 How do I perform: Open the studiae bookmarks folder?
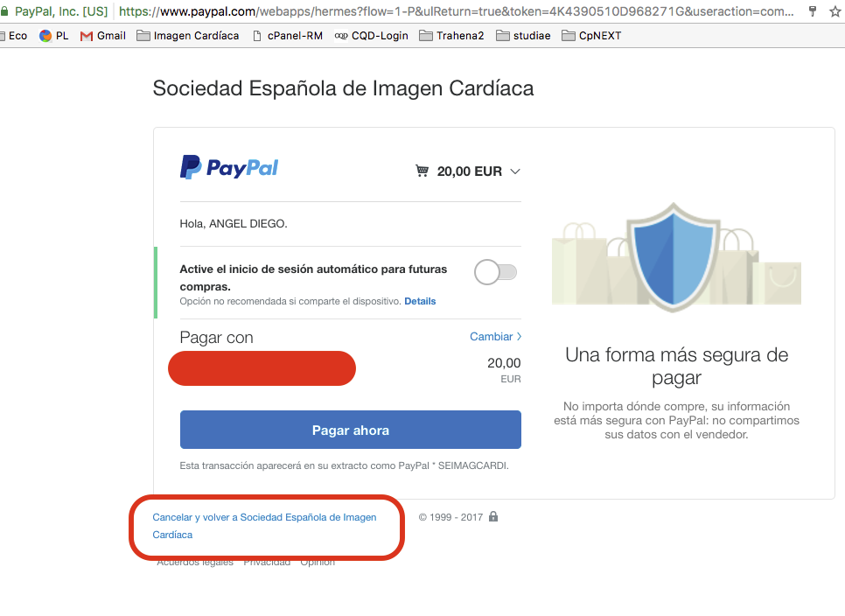click(x=523, y=36)
